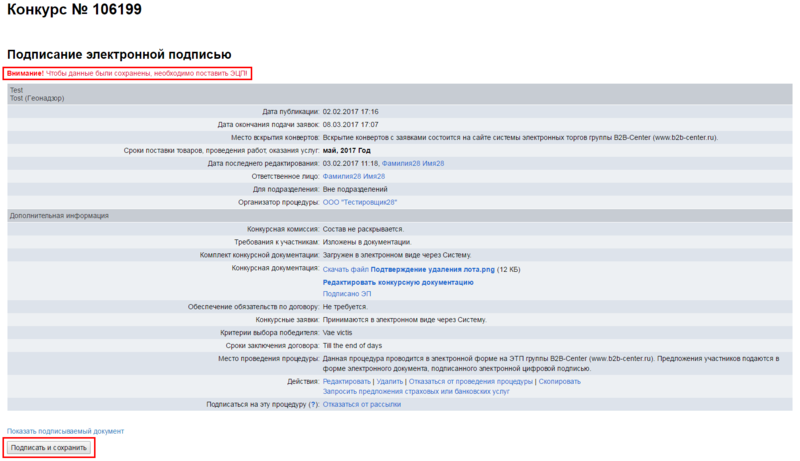
Task: Click 'Редактировать' in the Действия row
Action: [x=346, y=381]
